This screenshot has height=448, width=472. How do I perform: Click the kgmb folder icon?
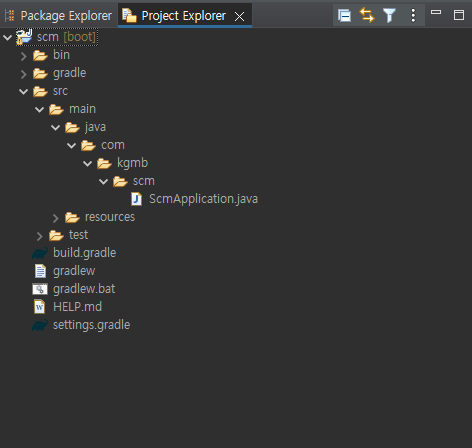[104, 163]
